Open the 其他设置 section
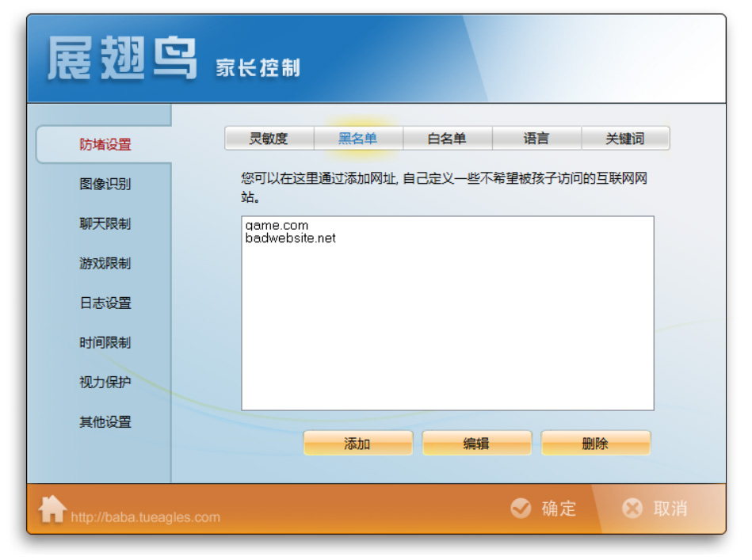Image resolution: width=752 pixels, height=560 pixels. 105,422
